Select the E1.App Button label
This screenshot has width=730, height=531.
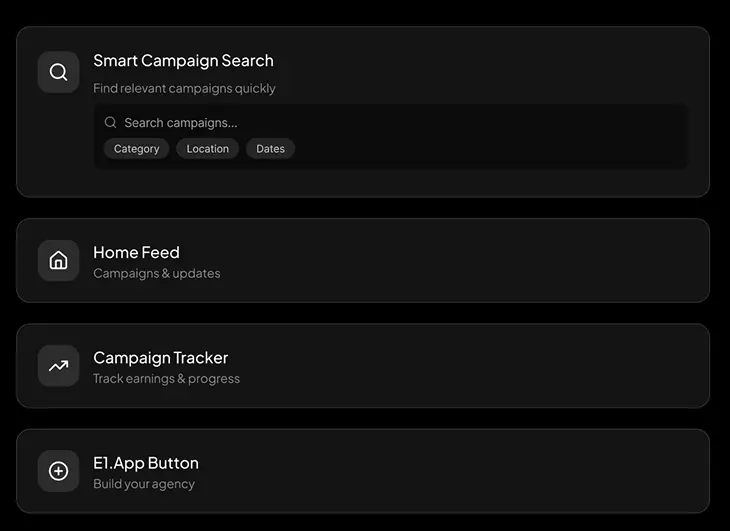pyautogui.click(x=146, y=463)
